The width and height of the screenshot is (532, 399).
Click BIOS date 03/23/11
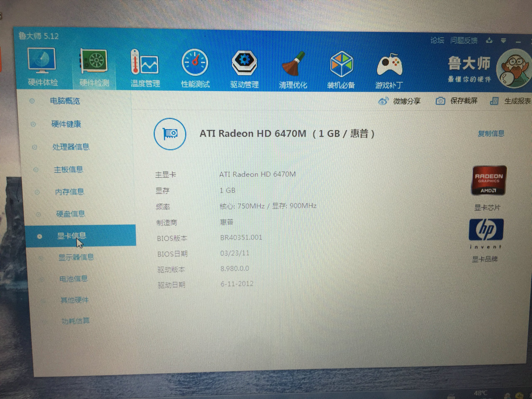(235, 253)
